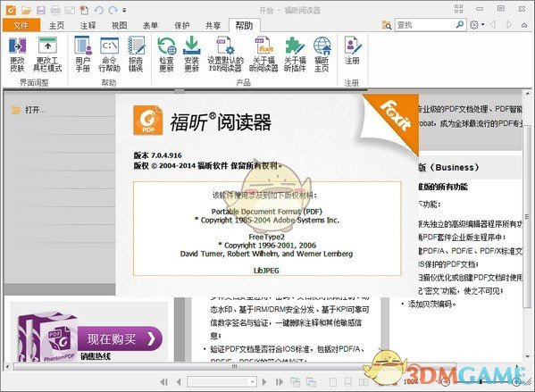The width and height of the screenshot is (535, 392).
Task: Switch to Comment (注释) tab
Action: [88, 25]
